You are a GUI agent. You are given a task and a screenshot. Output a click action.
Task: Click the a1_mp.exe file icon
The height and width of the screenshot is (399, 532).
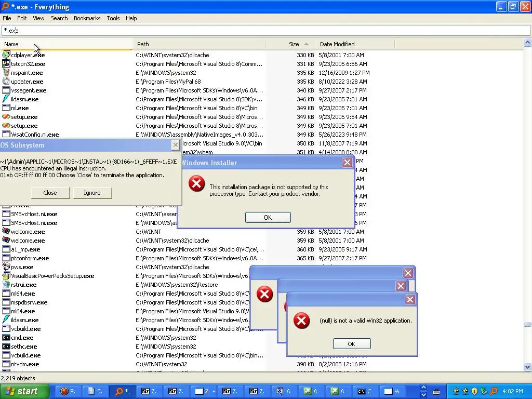(x=6, y=249)
